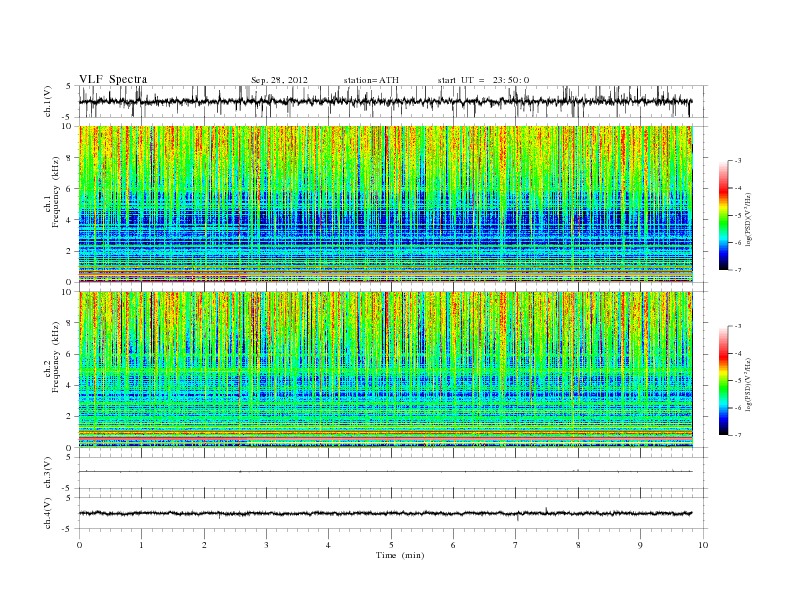The height and width of the screenshot is (612, 792).
Task: Click the time axis tick label "5"
Action: [x=391, y=545]
